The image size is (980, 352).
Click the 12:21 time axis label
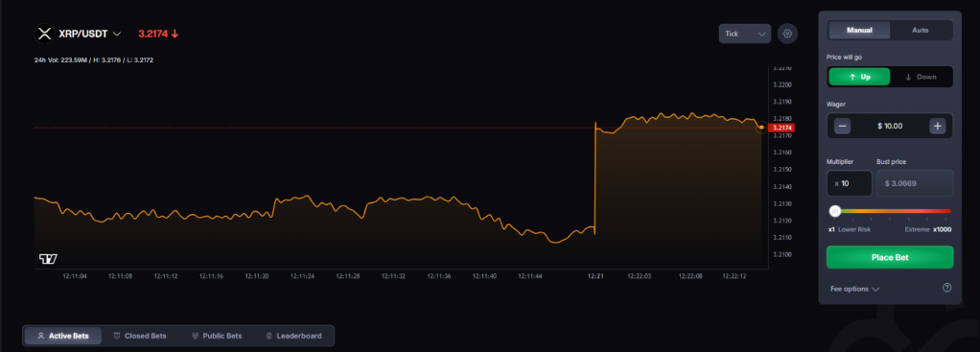click(x=595, y=275)
